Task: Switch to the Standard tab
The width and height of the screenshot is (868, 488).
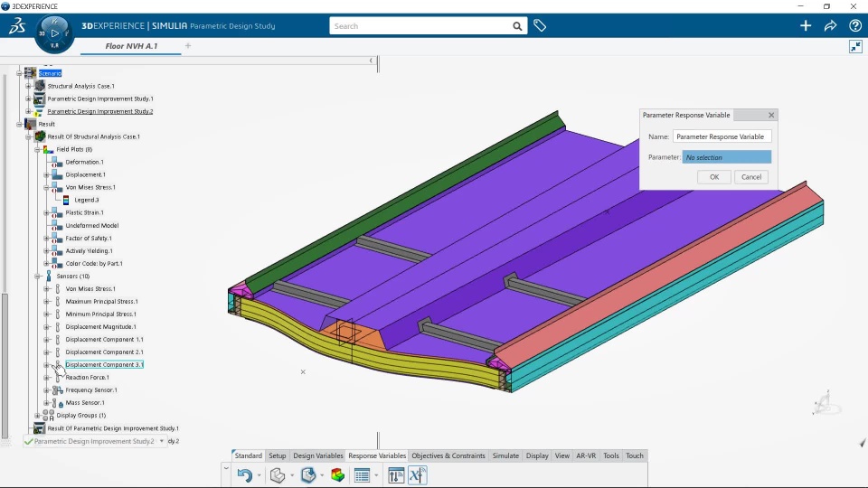Action: click(248, 455)
